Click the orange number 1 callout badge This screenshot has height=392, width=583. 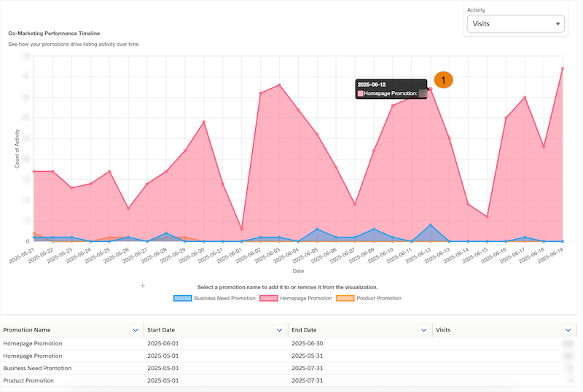point(444,79)
